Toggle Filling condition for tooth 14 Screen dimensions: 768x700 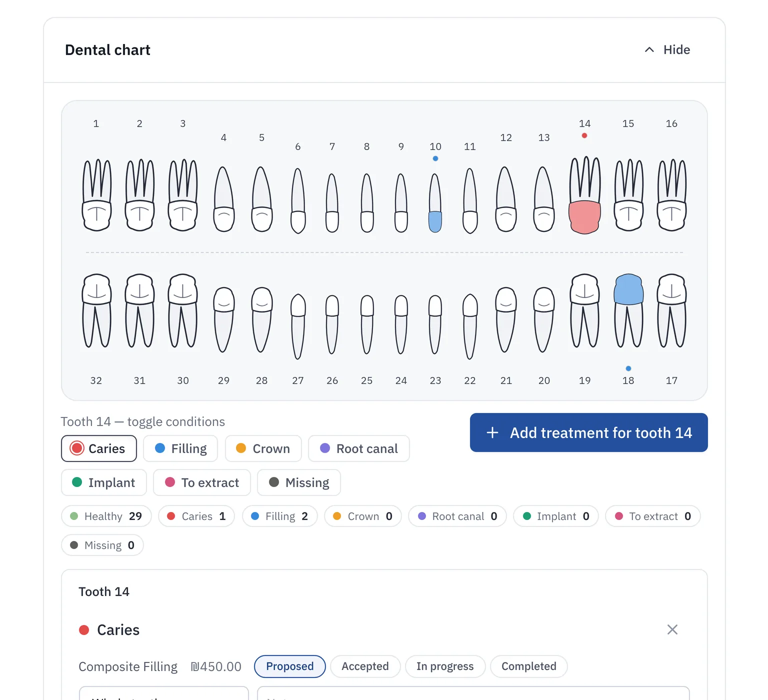coord(180,448)
